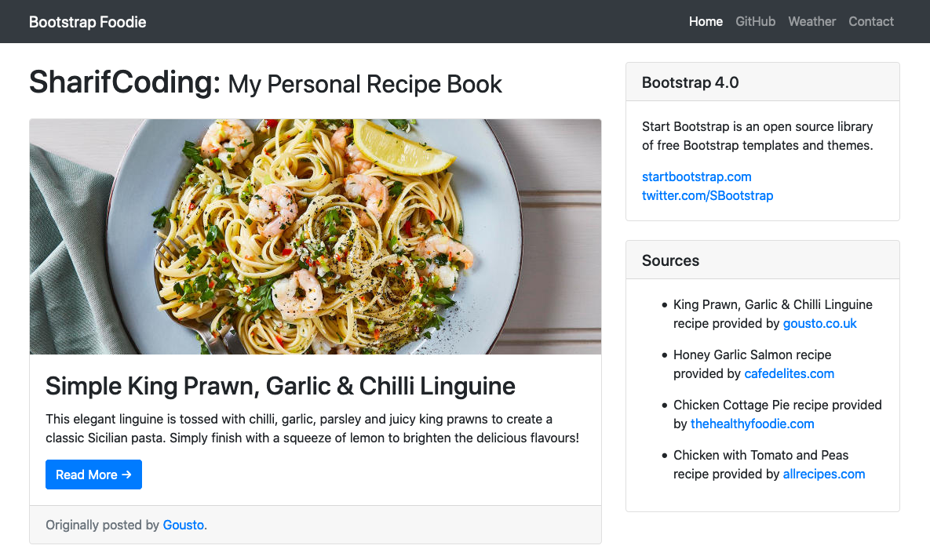This screenshot has width=930, height=560.
Task: Select the Contact nav link
Action: coord(870,21)
